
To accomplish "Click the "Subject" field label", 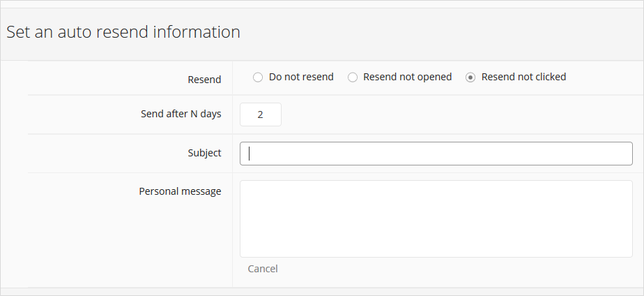I will coord(204,153).
